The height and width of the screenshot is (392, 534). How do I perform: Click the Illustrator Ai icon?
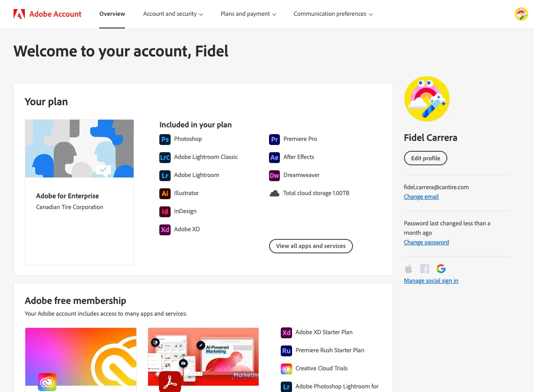pyautogui.click(x=165, y=193)
